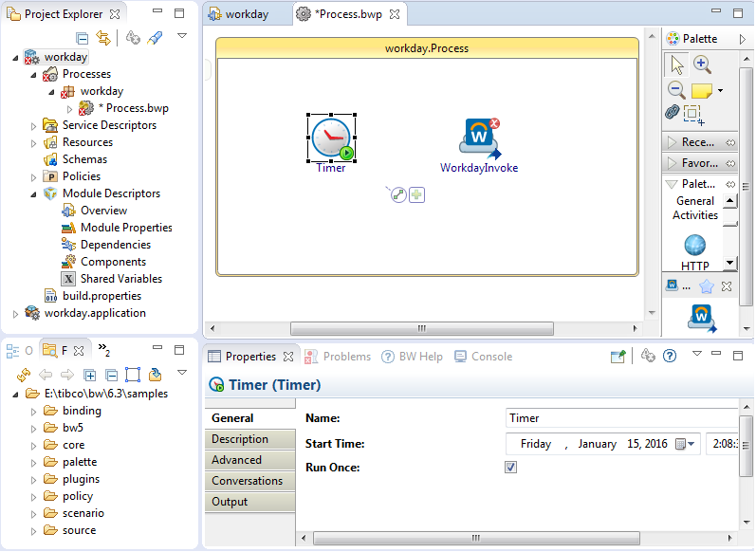Toggle Link with Editor in Project Explorer
756x552 pixels.
[103, 38]
